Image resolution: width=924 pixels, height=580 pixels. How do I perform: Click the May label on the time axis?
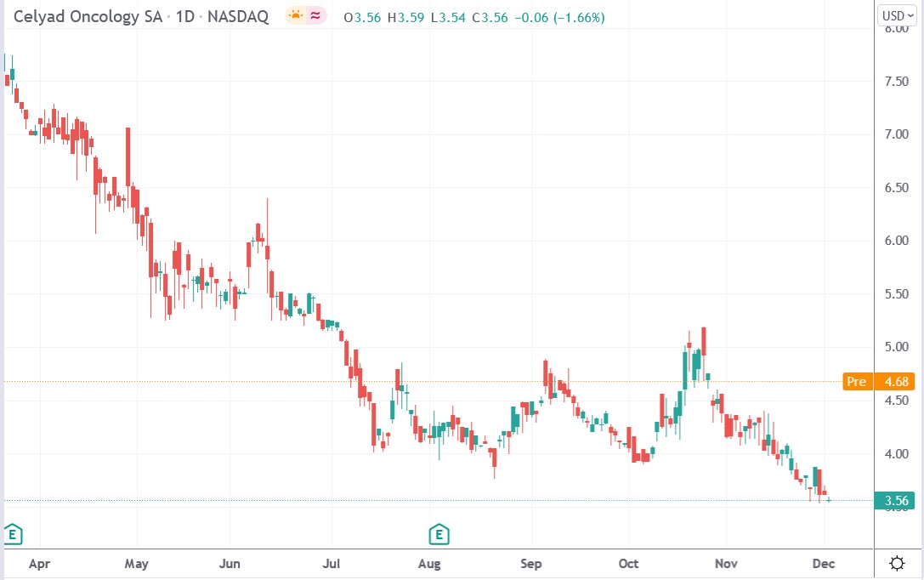point(136,563)
